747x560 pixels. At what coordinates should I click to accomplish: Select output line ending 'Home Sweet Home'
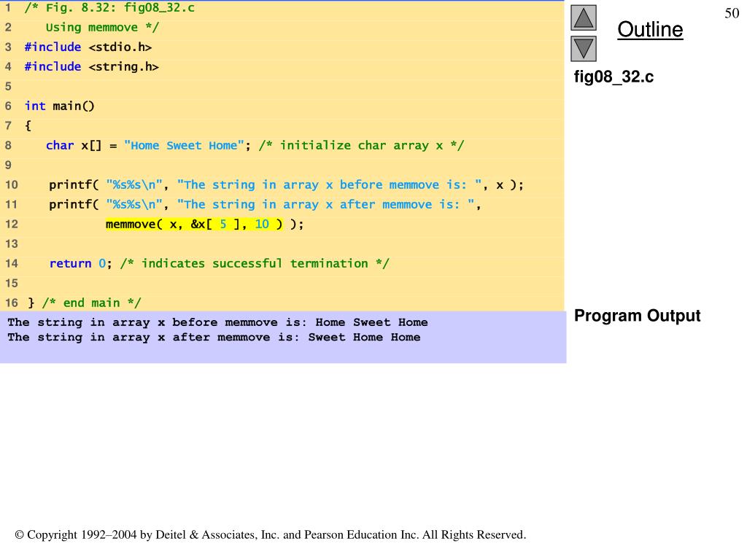click(217, 322)
